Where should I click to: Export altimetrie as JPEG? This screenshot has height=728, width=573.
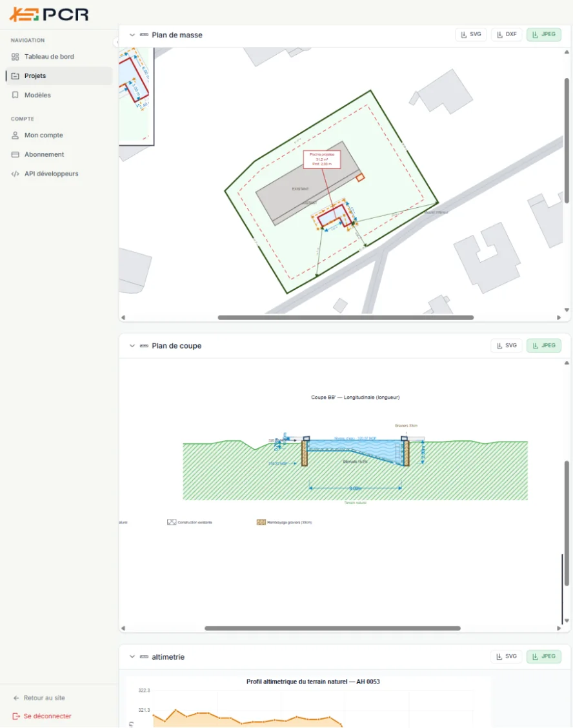(x=544, y=656)
